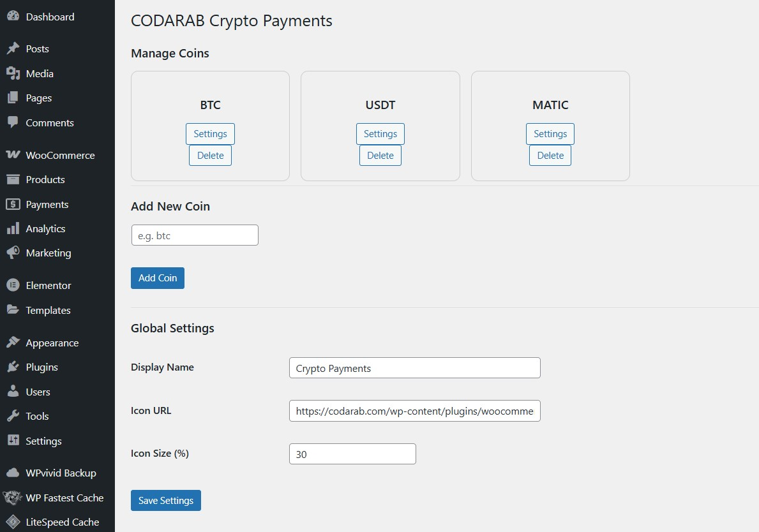Open Settings for the MATIC coin
Image resolution: width=759 pixels, height=532 pixels.
[550, 134]
